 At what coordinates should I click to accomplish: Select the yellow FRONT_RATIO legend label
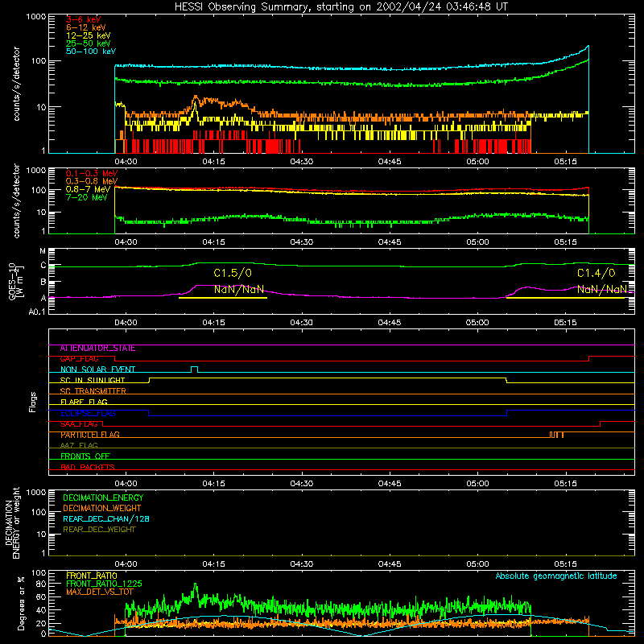point(92,576)
